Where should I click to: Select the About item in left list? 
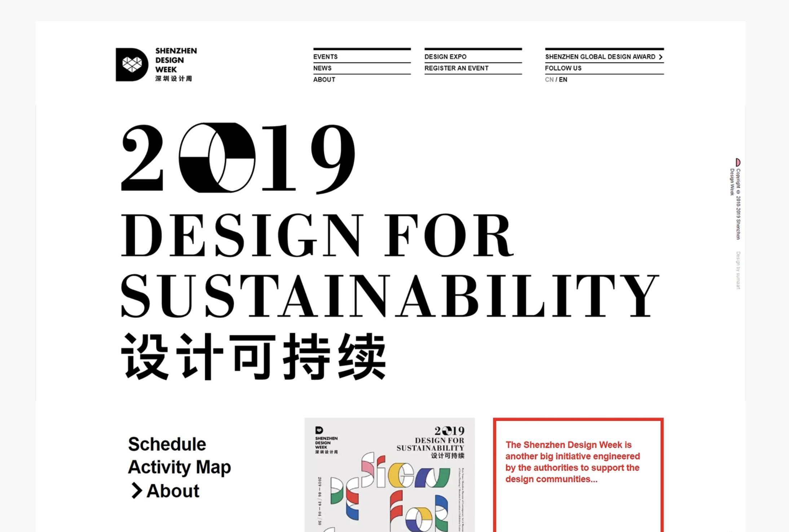coord(173,491)
